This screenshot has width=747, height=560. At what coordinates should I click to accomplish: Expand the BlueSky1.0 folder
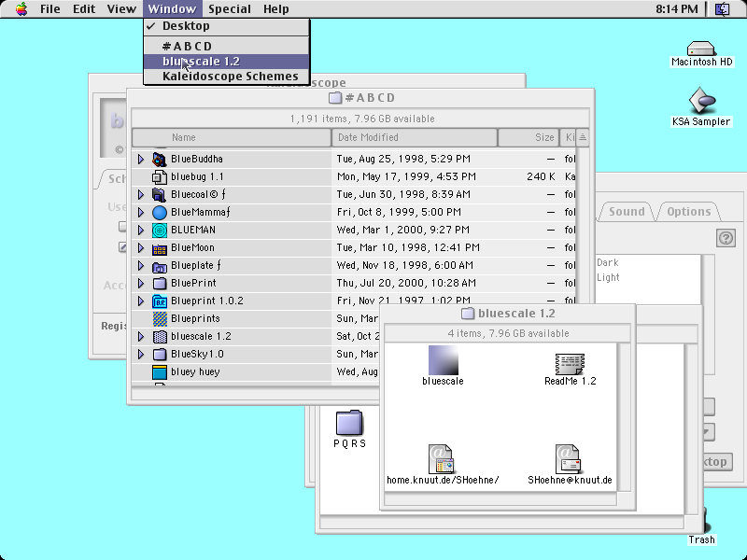click(x=141, y=355)
